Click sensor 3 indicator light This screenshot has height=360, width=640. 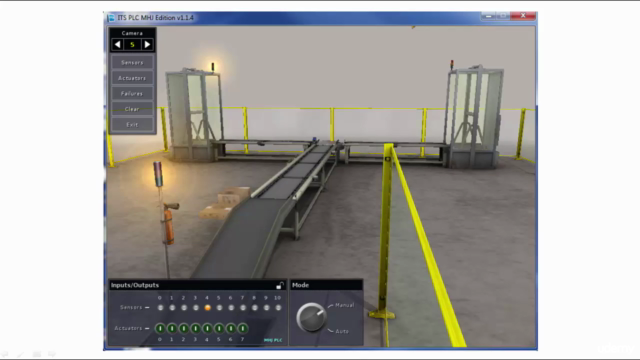point(196,308)
